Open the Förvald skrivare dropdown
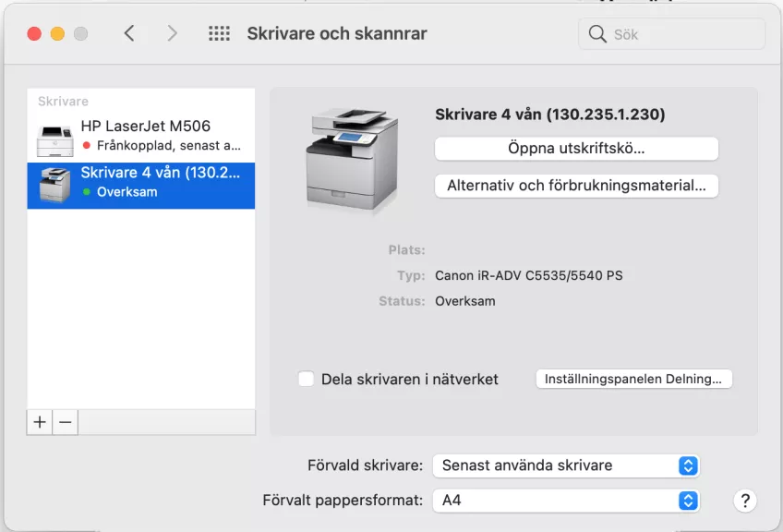This screenshot has width=783, height=532. coord(565,465)
